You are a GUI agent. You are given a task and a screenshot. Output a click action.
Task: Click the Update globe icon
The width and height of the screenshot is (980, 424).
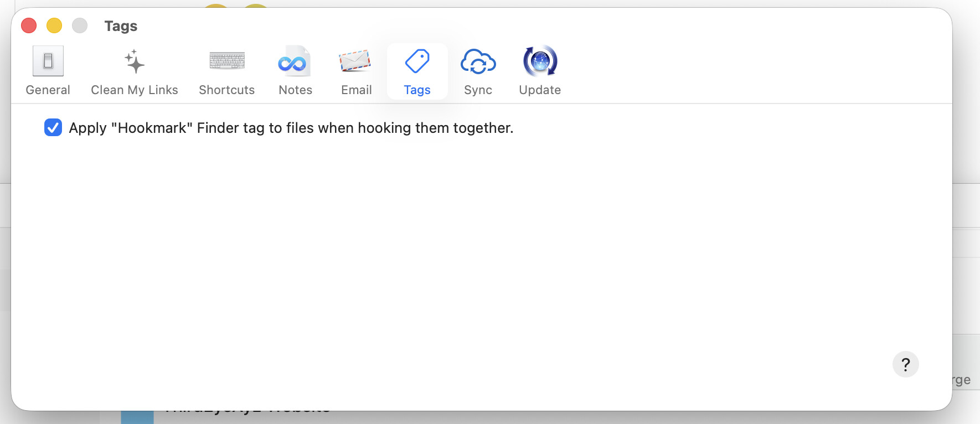pos(540,61)
